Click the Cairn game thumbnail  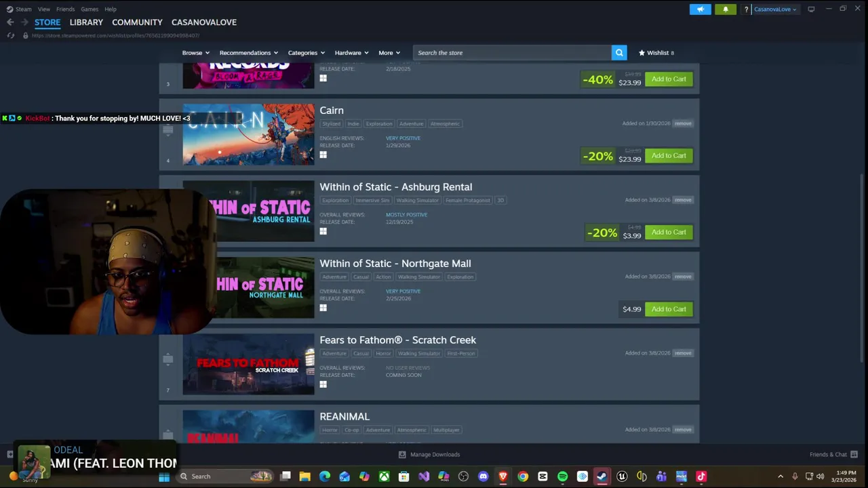coord(248,134)
